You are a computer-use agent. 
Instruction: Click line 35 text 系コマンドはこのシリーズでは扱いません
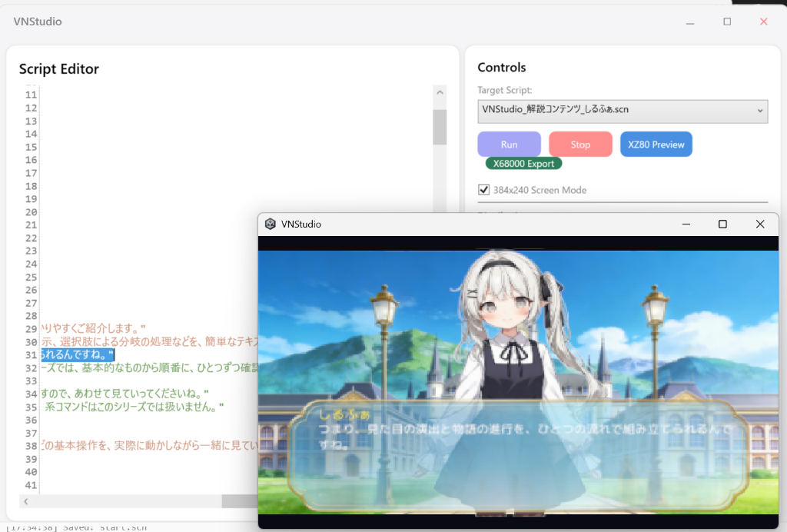134,407
